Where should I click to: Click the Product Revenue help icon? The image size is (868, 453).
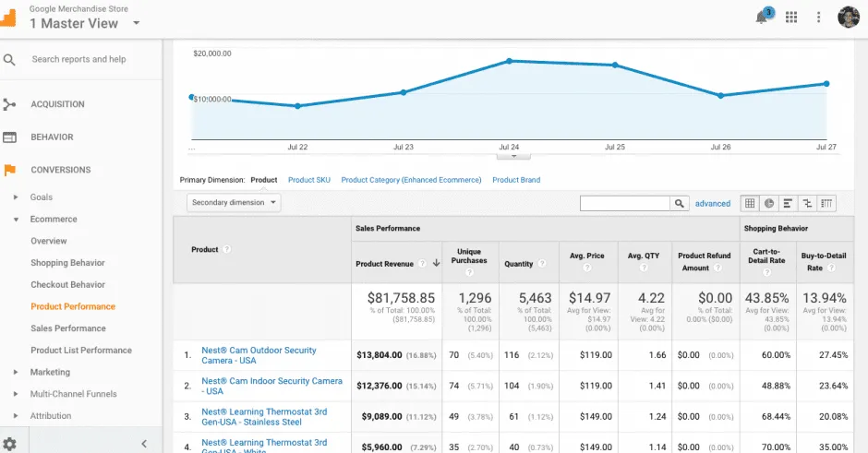(x=422, y=263)
